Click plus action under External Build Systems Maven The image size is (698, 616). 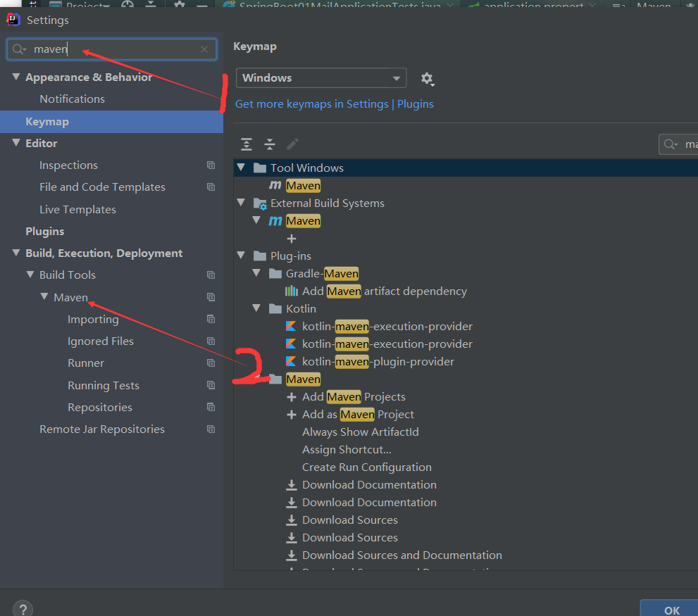[x=292, y=239]
